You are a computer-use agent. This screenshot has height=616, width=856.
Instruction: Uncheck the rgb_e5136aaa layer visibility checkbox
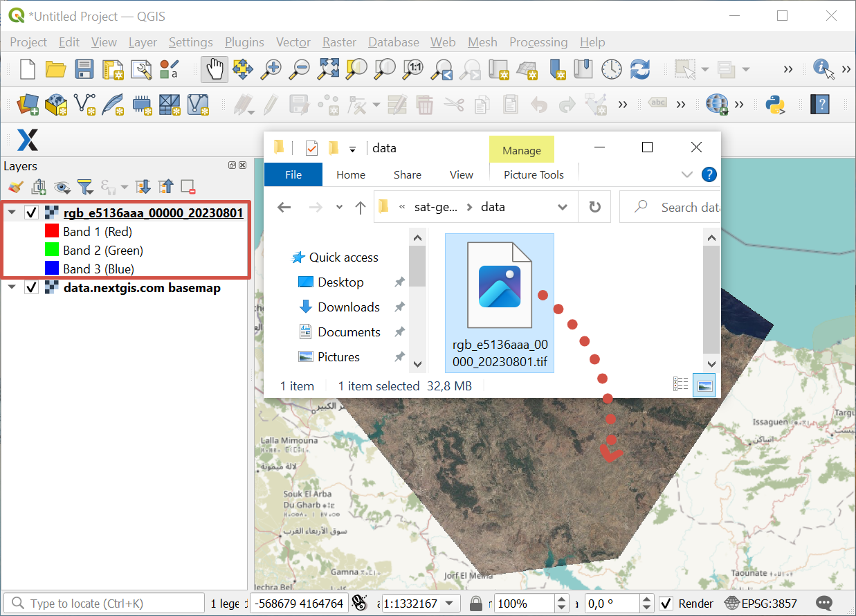click(31, 212)
